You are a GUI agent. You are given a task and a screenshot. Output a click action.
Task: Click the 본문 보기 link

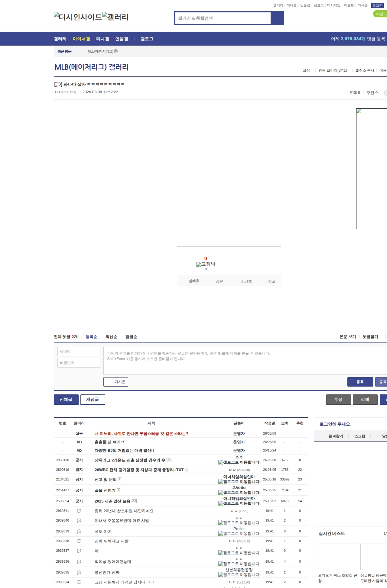(x=348, y=337)
